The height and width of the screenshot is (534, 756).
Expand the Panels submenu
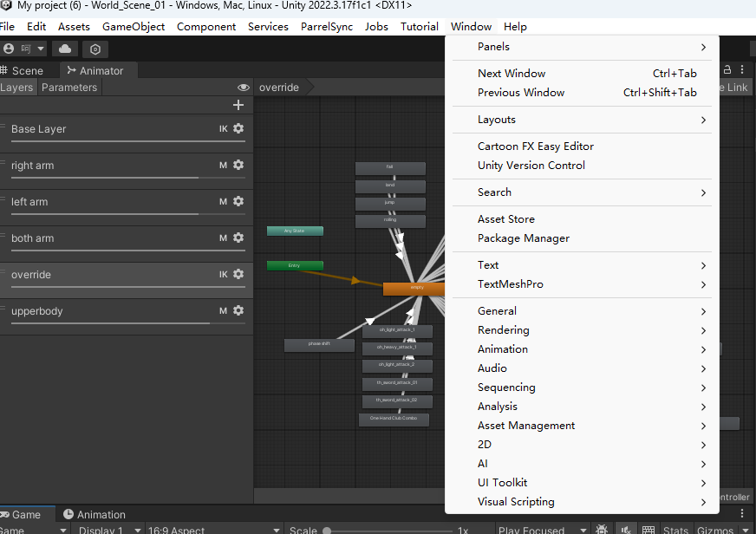pyautogui.click(x=582, y=47)
